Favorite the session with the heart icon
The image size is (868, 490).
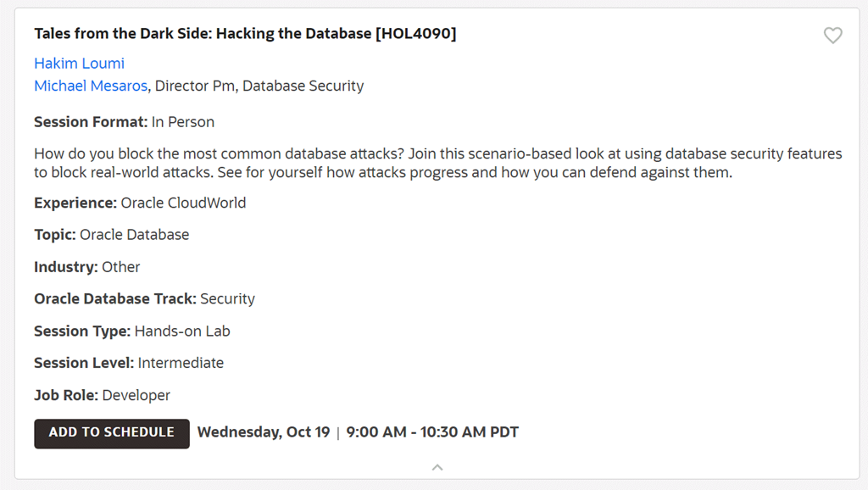point(833,36)
